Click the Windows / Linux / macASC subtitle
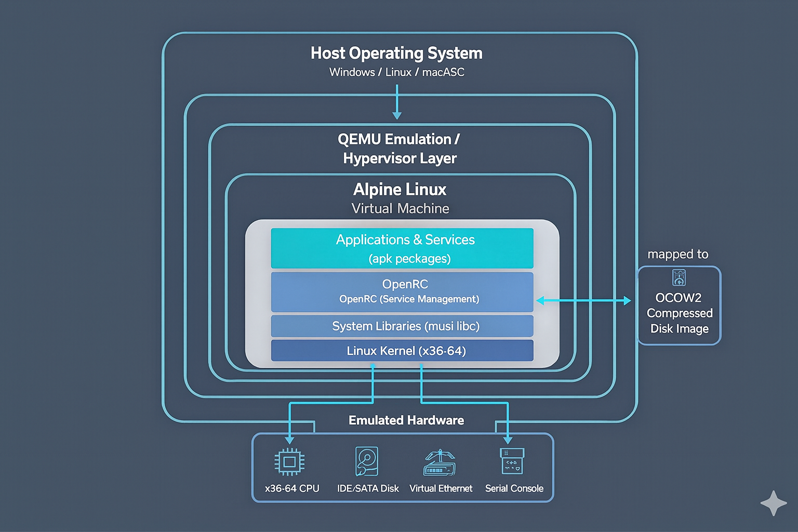Viewport: 798px width, 532px height. coord(397,72)
